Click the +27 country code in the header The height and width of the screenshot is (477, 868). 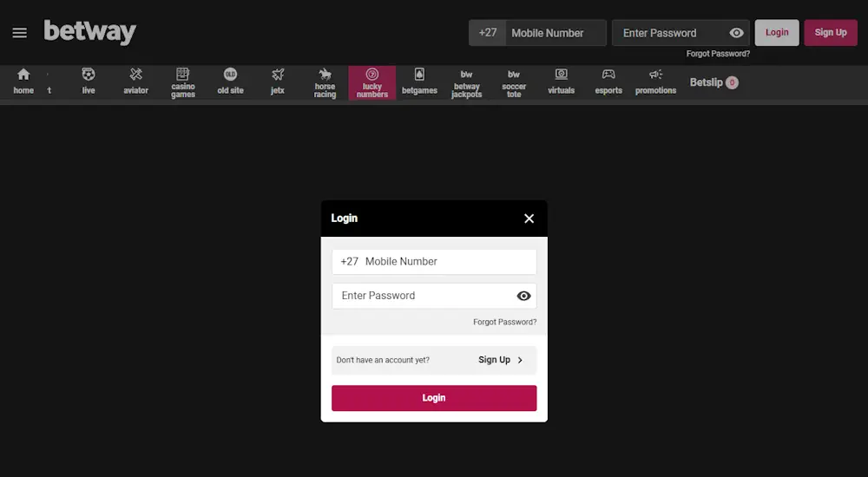488,33
